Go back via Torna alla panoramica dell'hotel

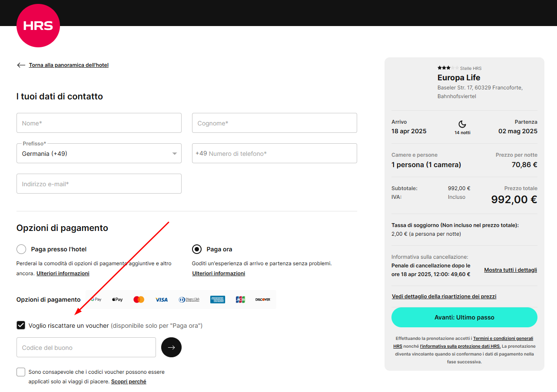tap(69, 65)
